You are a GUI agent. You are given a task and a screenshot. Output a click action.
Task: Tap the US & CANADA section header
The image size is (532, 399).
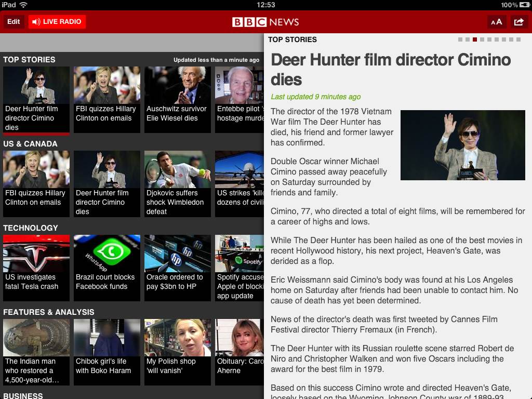(x=30, y=144)
